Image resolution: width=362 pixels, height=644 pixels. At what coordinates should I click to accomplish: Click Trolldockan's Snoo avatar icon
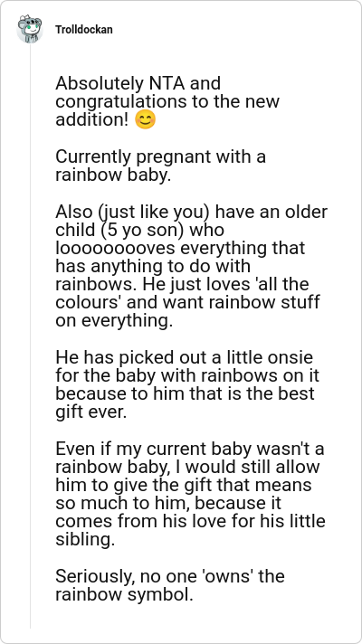(30, 30)
